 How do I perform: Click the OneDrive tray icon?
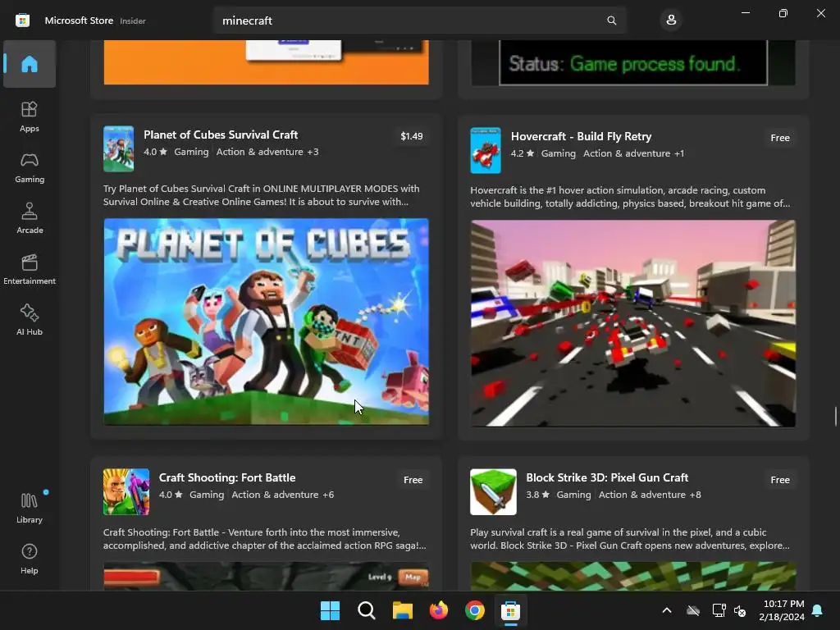693,610
